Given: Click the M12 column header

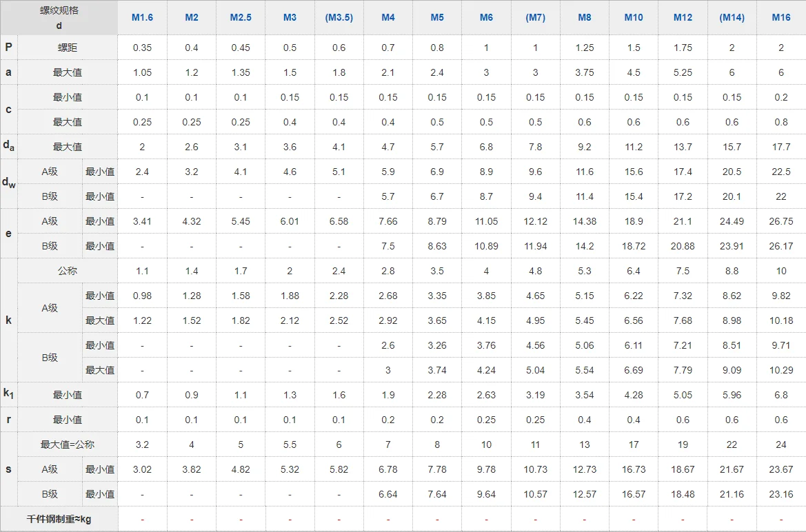Looking at the screenshot, I should coord(683,17).
